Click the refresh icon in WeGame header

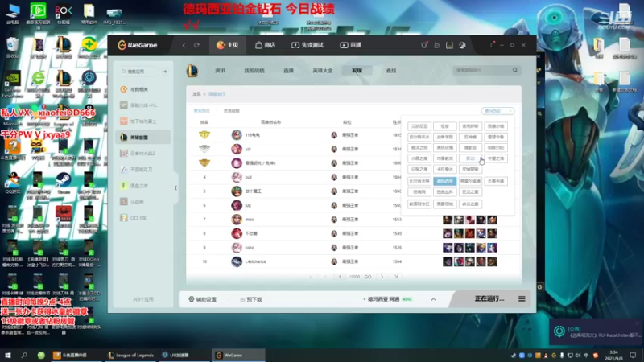pos(196,45)
